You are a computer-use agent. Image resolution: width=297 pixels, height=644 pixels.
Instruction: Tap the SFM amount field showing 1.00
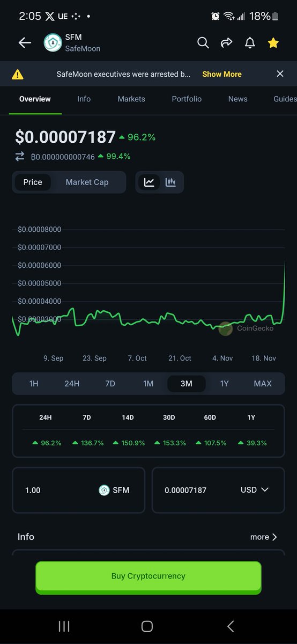pyautogui.click(x=78, y=490)
